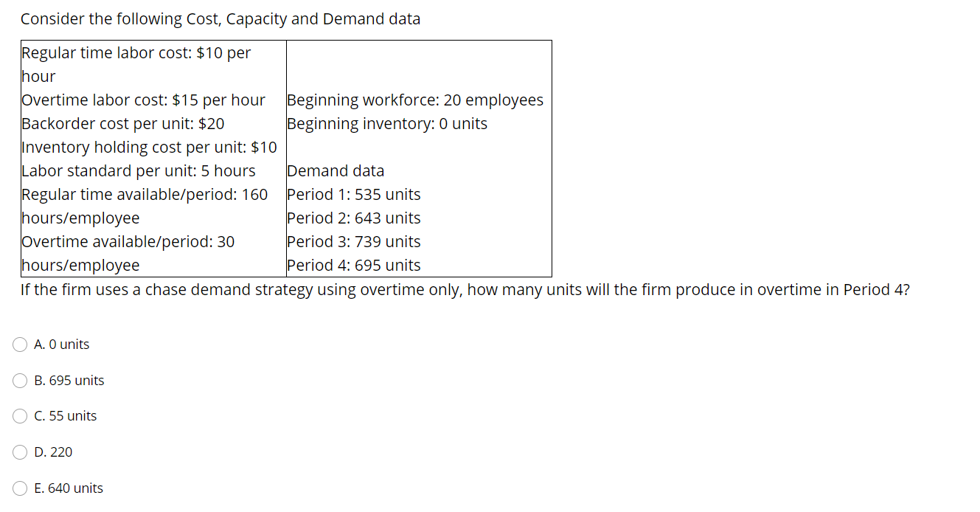The width and height of the screenshot is (980, 512).
Task: Select radio button for option D. 220
Action: pos(20,452)
